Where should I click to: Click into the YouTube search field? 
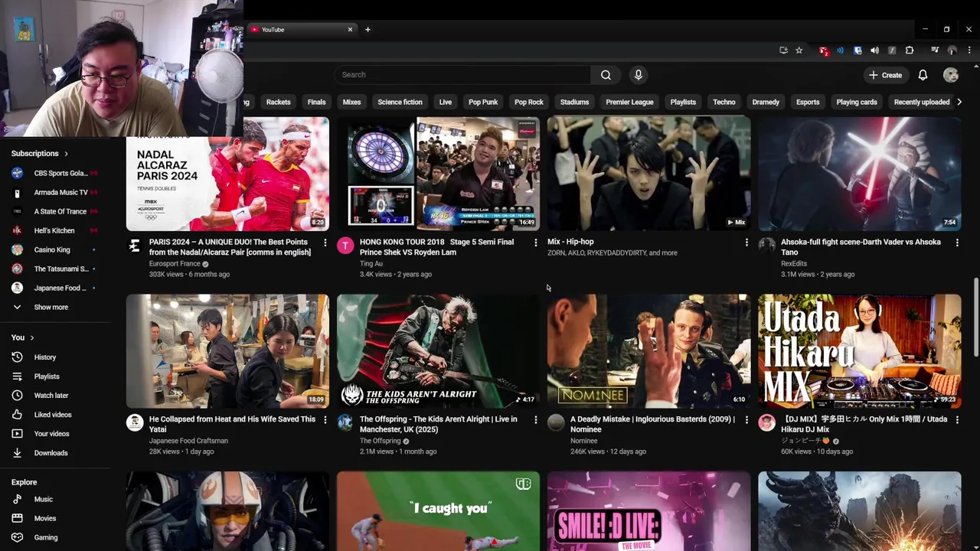pyautogui.click(x=462, y=75)
